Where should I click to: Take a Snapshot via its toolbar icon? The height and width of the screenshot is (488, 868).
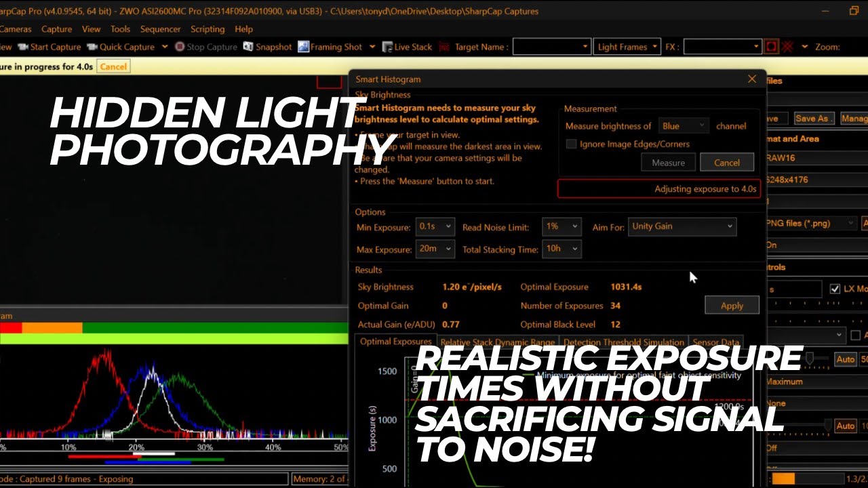(248, 47)
